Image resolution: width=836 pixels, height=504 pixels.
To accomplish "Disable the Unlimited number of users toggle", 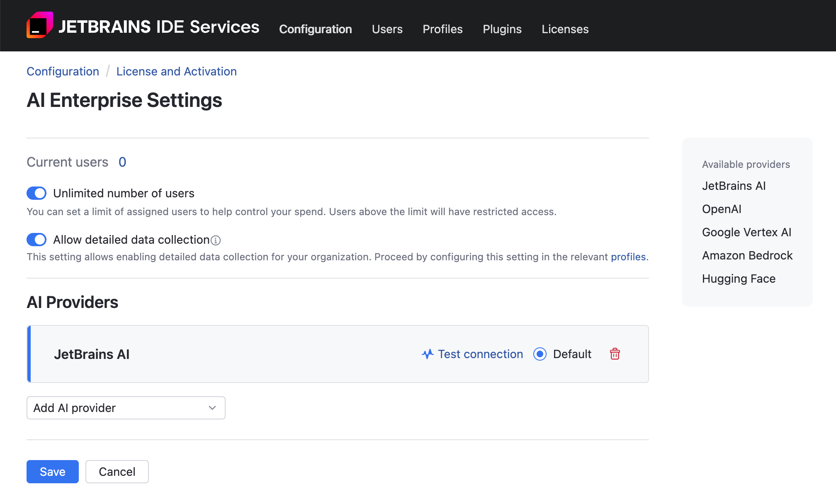I will [36, 193].
